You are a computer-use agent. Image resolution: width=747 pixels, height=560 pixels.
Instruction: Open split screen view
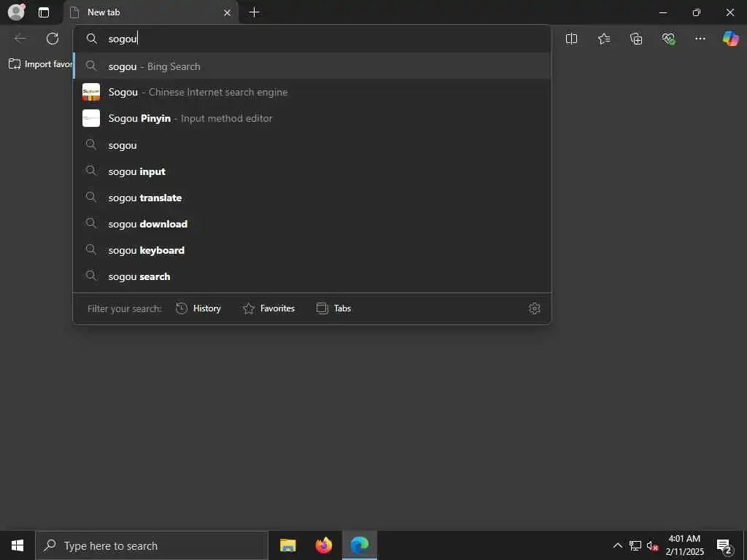571,39
